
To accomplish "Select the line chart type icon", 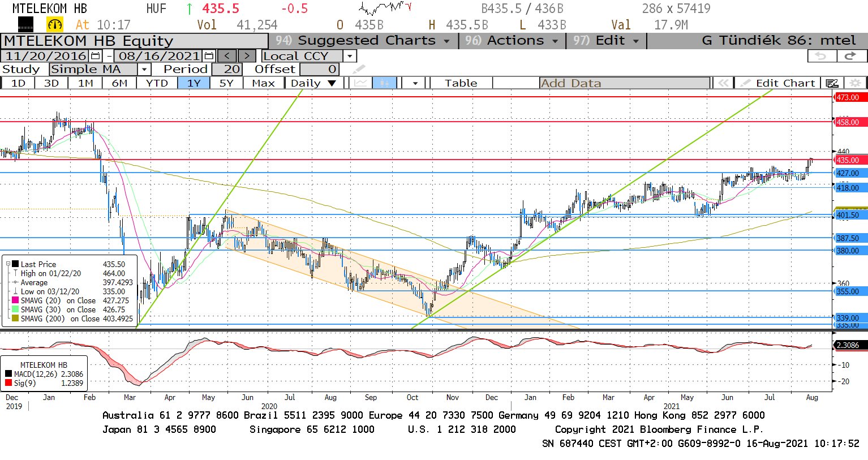I will 360,83.
